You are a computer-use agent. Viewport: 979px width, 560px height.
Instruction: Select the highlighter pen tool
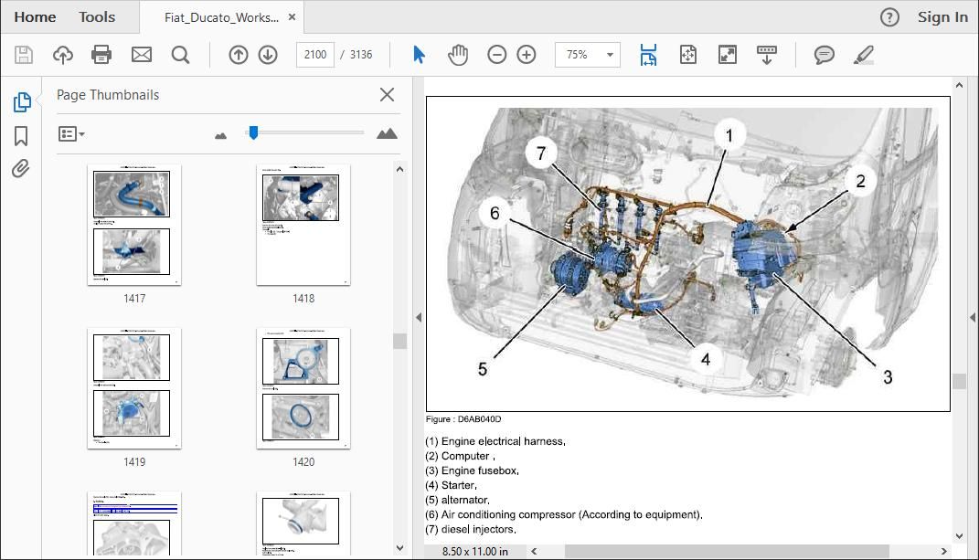(864, 55)
